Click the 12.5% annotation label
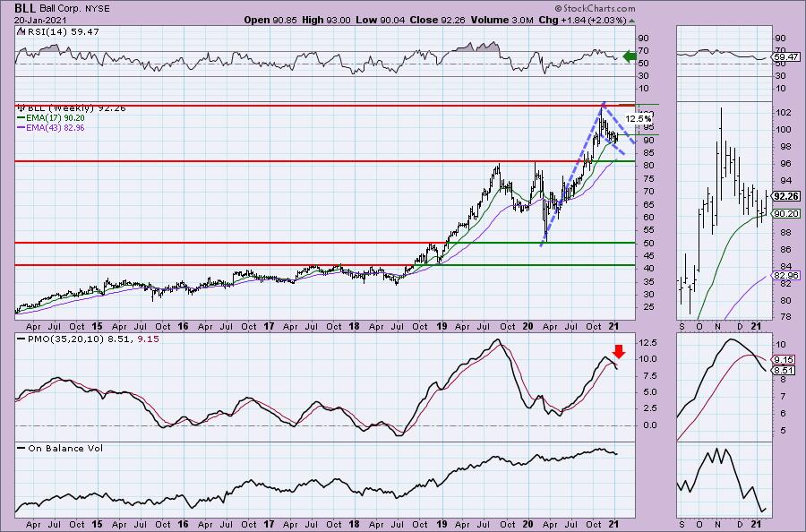Image resolution: width=806 pixels, height=532 pixels. (638, 119)
